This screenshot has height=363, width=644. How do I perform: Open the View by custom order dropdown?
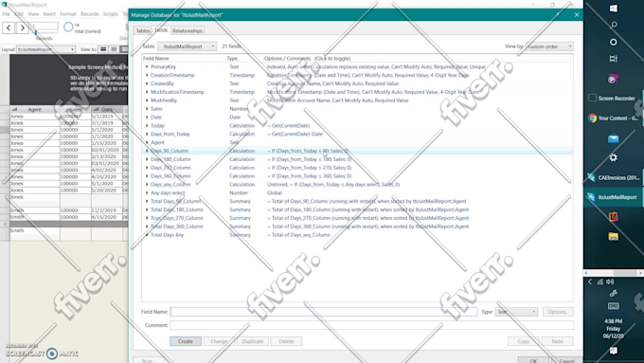549,46
